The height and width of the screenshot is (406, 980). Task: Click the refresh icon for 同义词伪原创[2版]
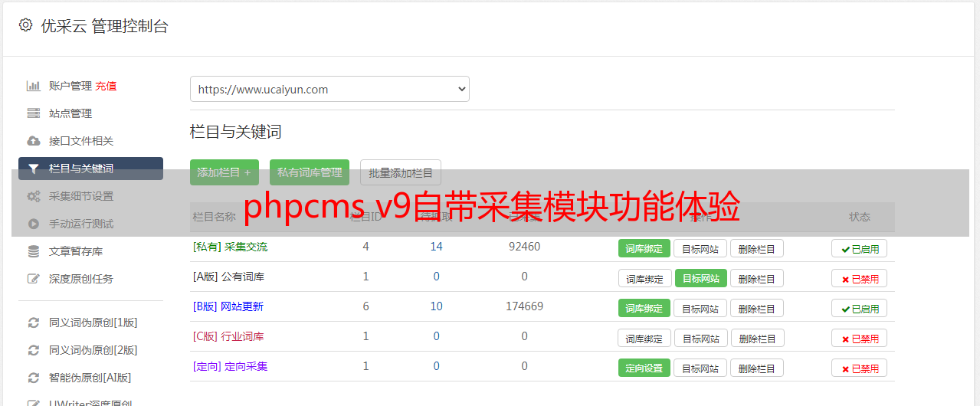(33, 350)
